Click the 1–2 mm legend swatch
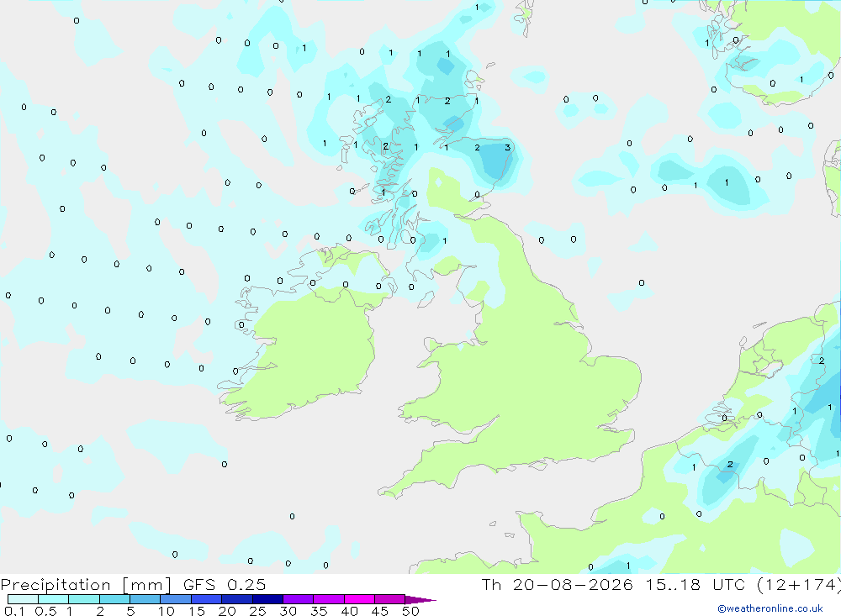 pyautogui.click(x=83, y=599)
